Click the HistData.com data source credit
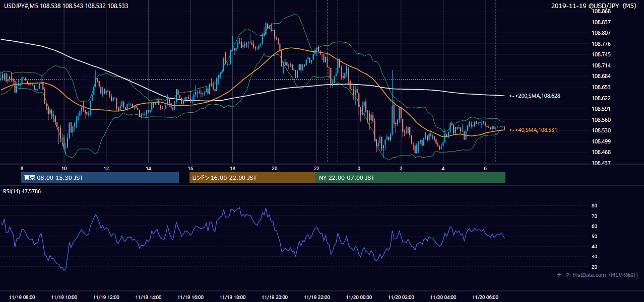The height and width of the screenshot is (302, 644). tap(597, 275)
